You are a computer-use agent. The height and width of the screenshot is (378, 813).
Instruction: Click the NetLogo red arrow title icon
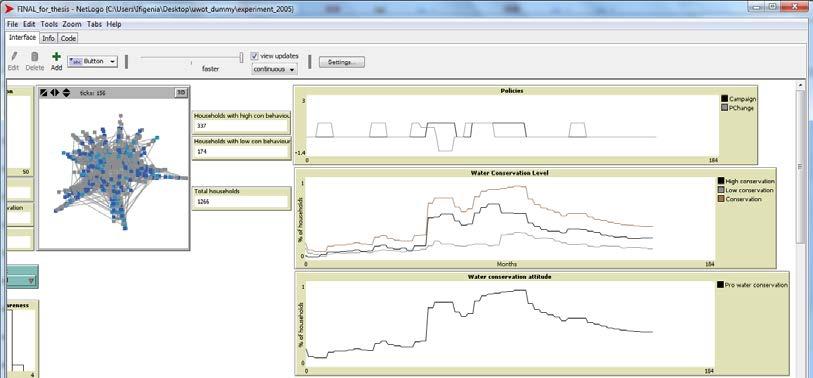pyautogui.click(x=9, y=9)
